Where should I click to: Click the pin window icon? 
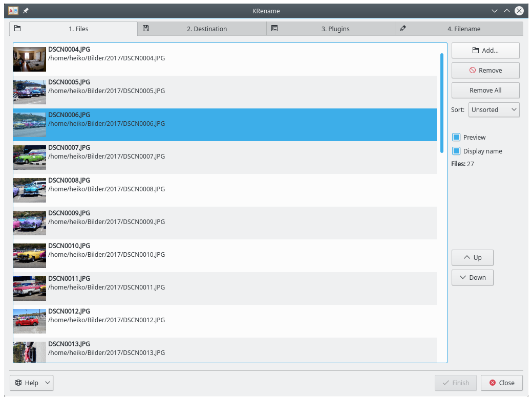[26, 11]
